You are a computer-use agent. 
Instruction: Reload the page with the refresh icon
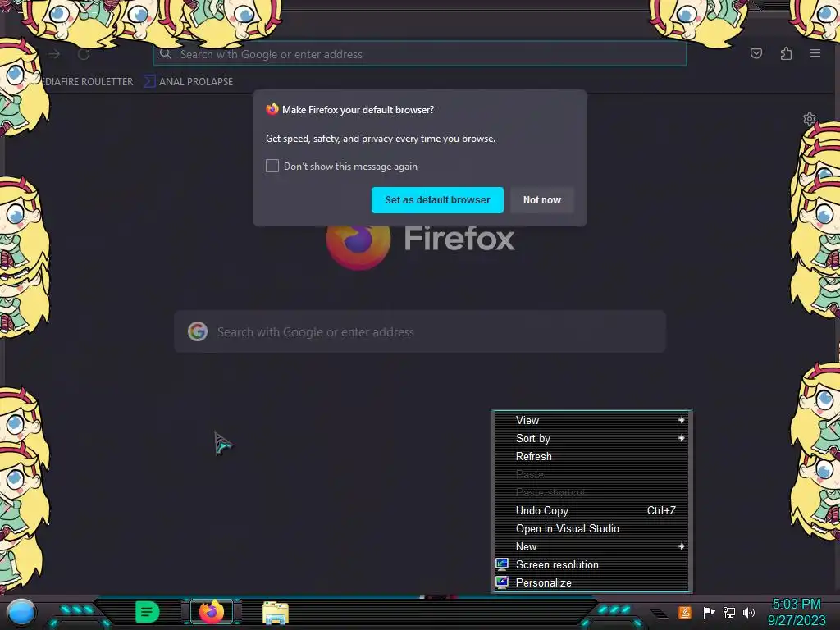click(x=84, y=54)
